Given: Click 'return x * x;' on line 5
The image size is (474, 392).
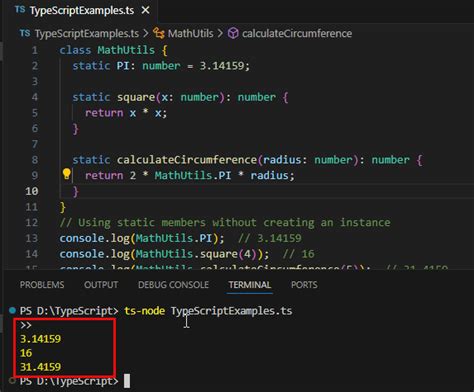Looking at the screenshot, I should click(x=126, y=113).
